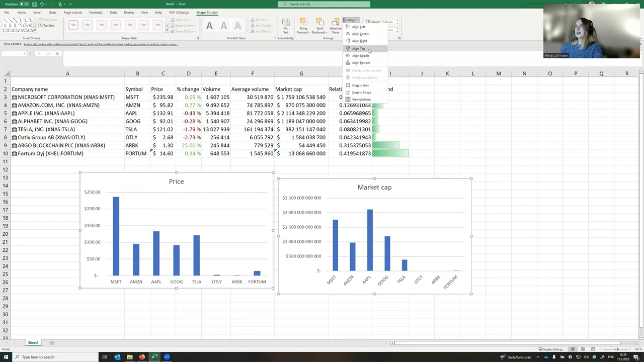Click zoom in plus button
The height and width of the screenshot is (362, 644).
[631, 349]
